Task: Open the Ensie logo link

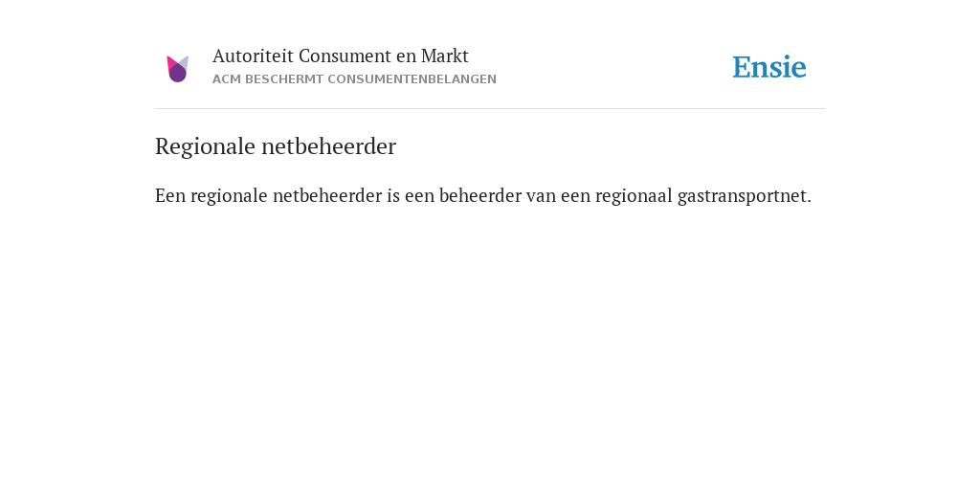Action: [x=769, y=67]
